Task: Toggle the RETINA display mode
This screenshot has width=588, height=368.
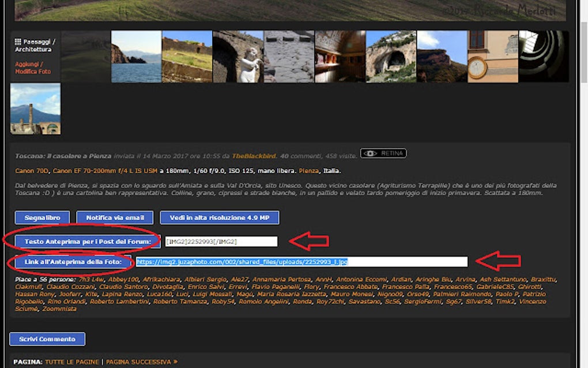Action: (x=383, y=153)
